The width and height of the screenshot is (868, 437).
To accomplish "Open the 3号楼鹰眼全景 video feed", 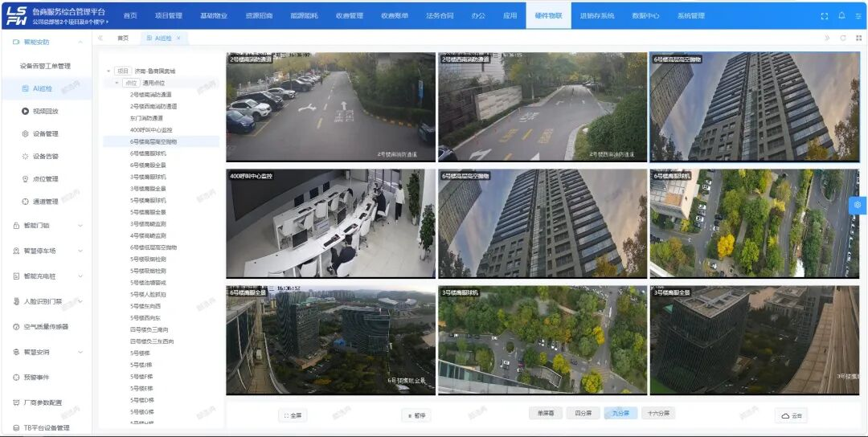I will [755, 340].
